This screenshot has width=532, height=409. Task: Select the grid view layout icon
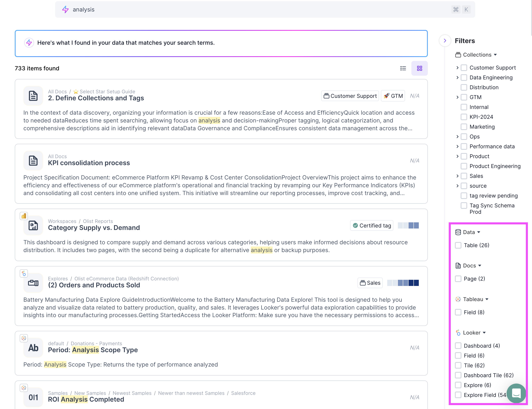click(419, 69)
